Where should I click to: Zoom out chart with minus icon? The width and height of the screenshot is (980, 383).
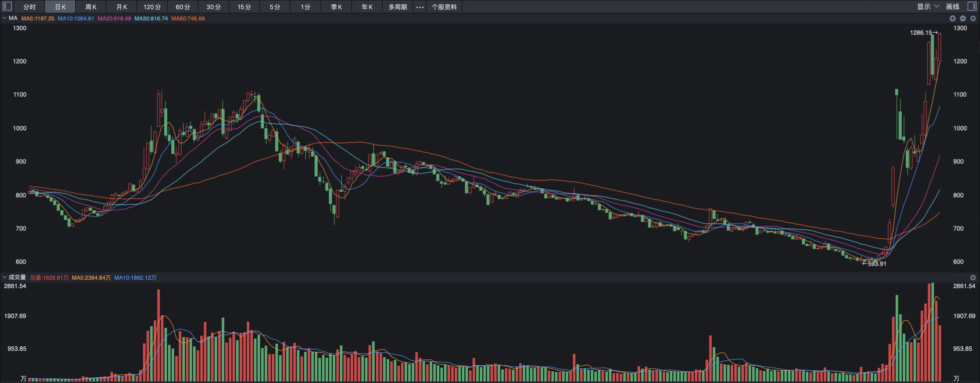click(963, 18)
